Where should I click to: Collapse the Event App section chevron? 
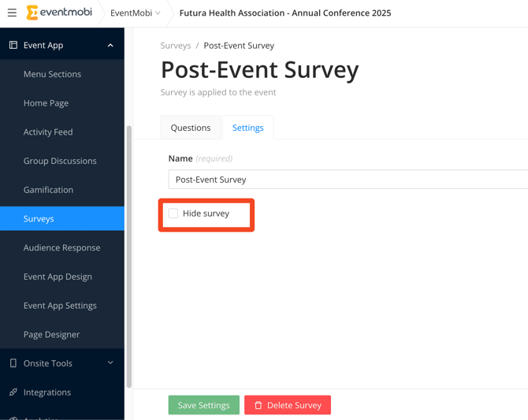pos(110,45)
